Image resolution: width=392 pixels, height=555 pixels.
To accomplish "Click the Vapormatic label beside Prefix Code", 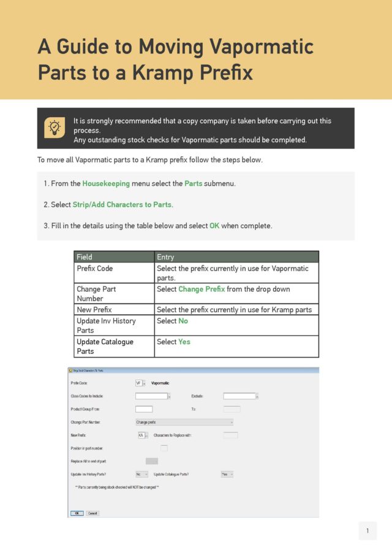I will (x=160, y=383).
